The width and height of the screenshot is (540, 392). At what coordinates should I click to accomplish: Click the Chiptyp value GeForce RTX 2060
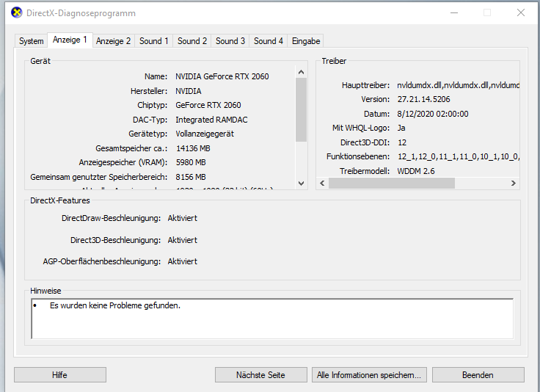click(208, 105)
